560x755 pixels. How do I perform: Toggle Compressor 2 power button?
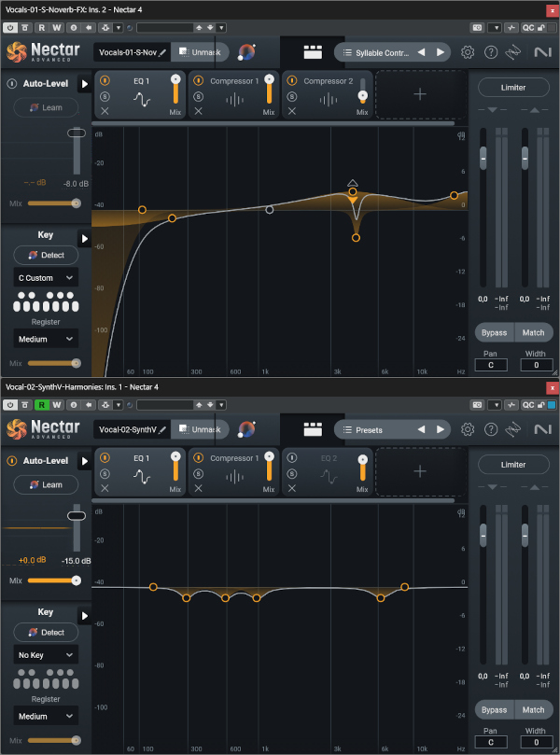(291, 81)
